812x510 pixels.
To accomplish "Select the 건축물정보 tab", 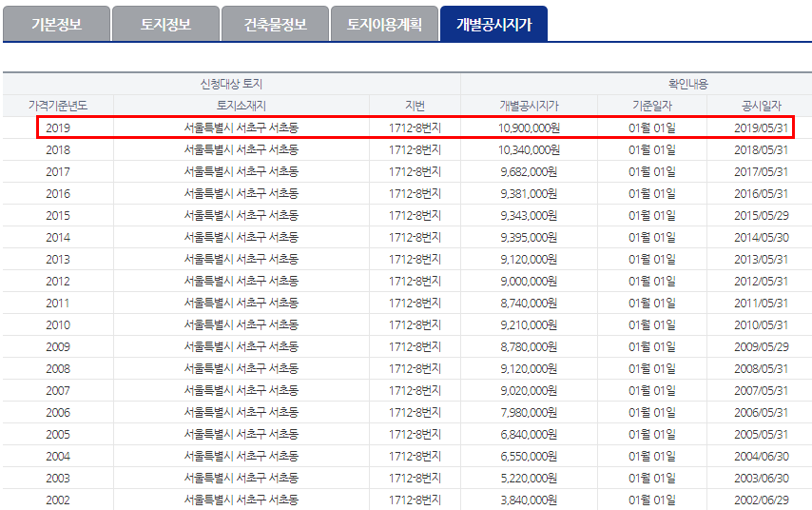I will click(275, 24).
